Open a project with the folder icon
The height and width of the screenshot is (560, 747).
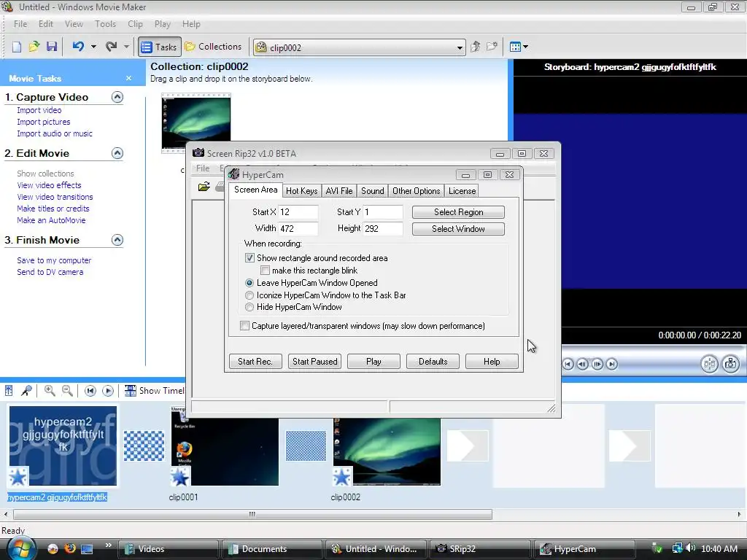34,47
